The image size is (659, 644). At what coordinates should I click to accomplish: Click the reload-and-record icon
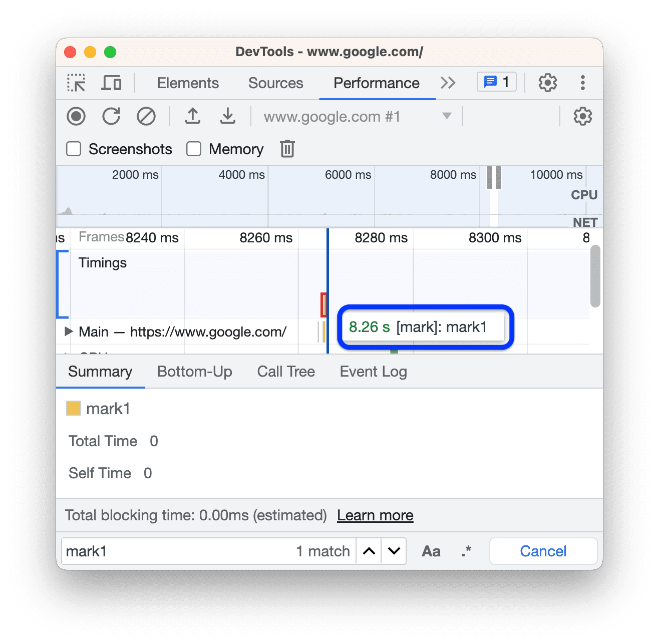point(111,116)
